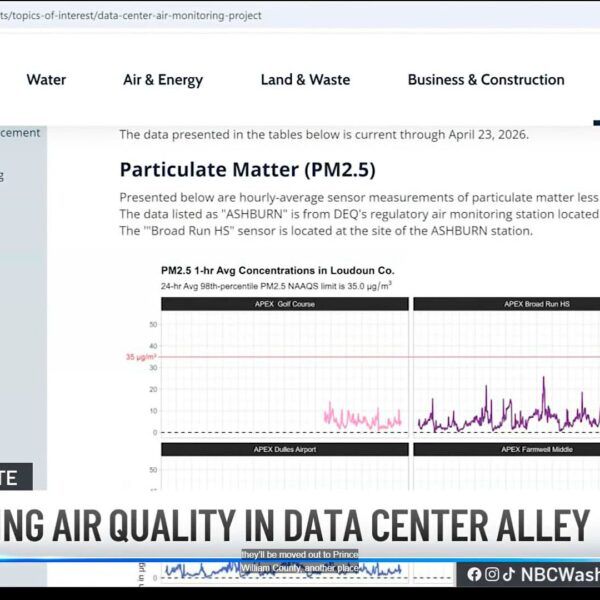Click the data current through April 23 text
The width and height of the screenshot is (600, 600).
click(x=324, y=135)
